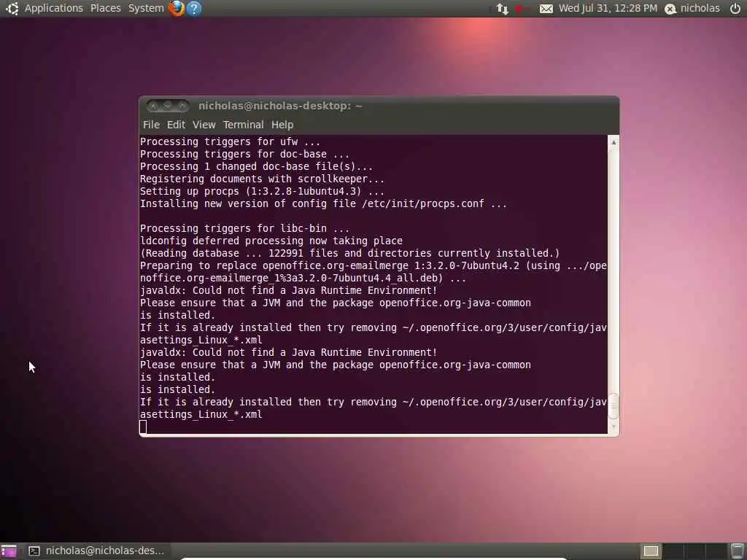Open the Trash icon in bottom panel
The width and height of the screenshot is (747, 560).
738,551
